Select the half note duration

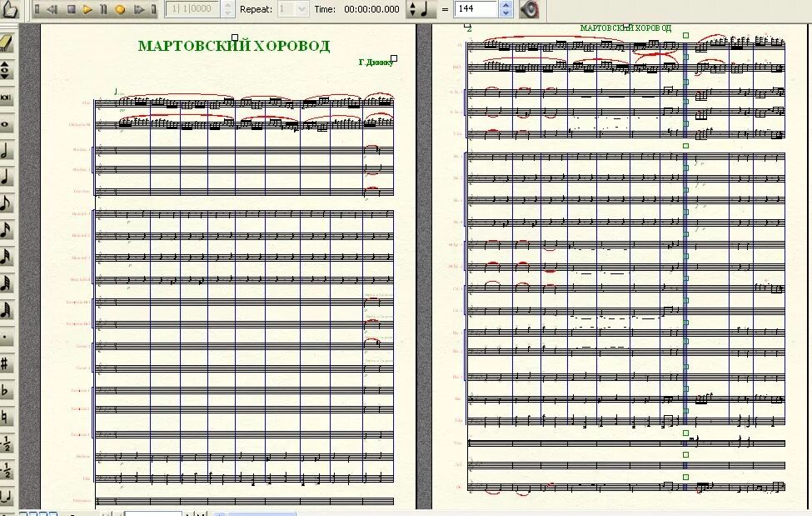(x=6, y=151)
